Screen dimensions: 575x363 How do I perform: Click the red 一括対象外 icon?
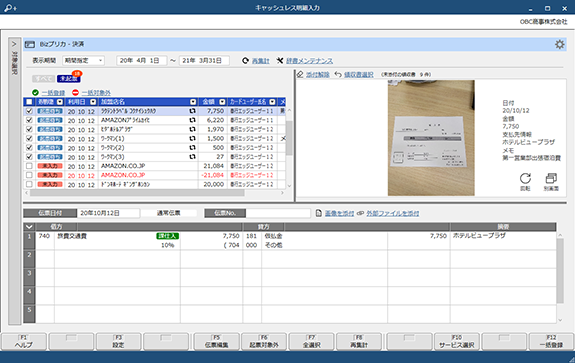pos(75,93)
